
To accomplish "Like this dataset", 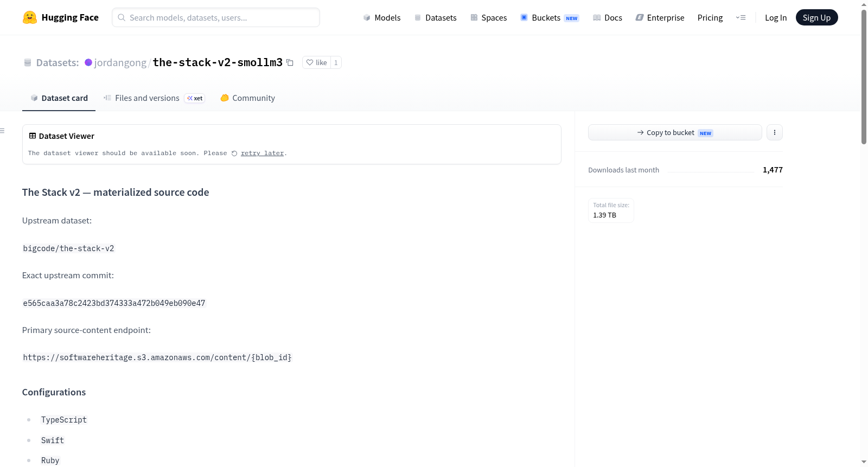I will [317, 62].
